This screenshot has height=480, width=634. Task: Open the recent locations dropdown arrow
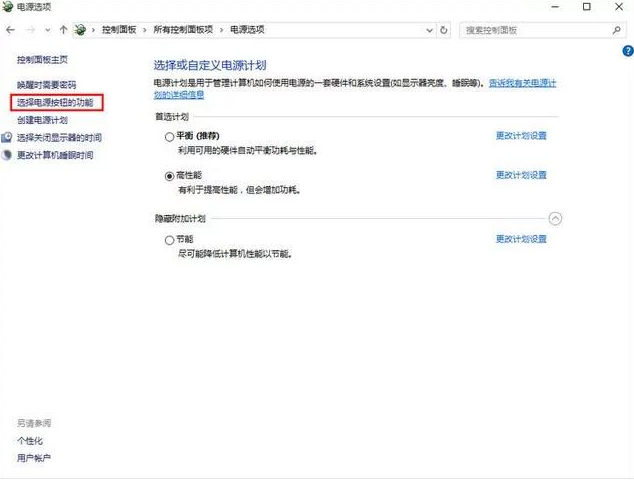click(x=47, y=30)
